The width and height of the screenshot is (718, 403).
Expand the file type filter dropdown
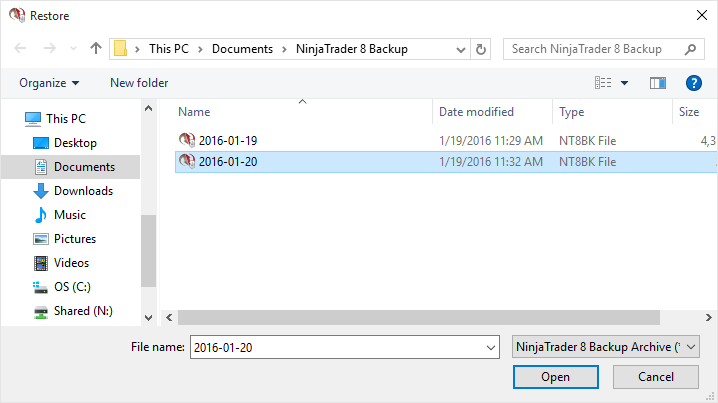pyautogui.click(x=691, y=346)
